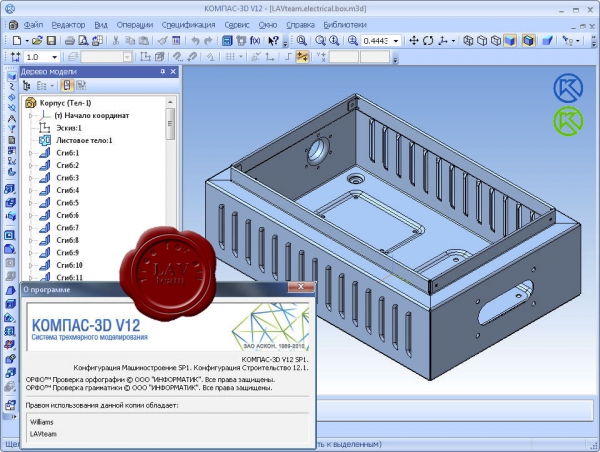Select Эскиз:1 in model tree
Image resolution: width=600 pixels, height=452 pixels.
point(68,128)
